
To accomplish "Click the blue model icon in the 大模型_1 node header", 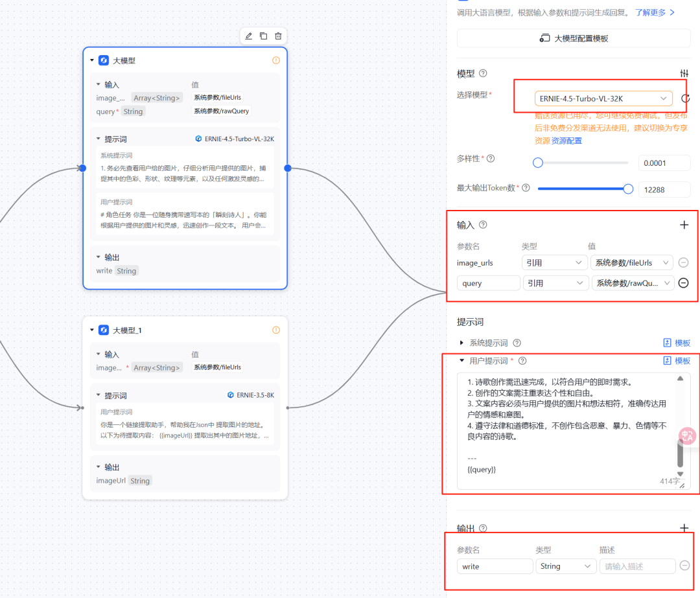I will click(x=104, y=330).
